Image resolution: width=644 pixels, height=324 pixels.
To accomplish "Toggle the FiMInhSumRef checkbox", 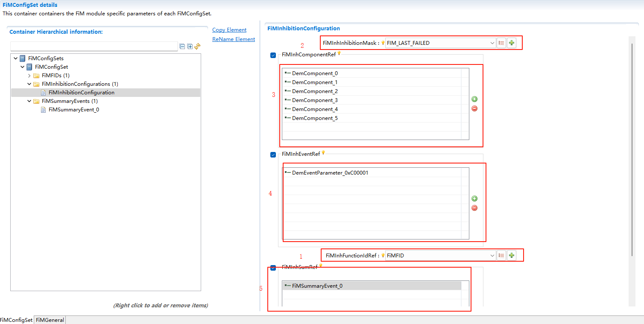I will [x=273, y=268].
